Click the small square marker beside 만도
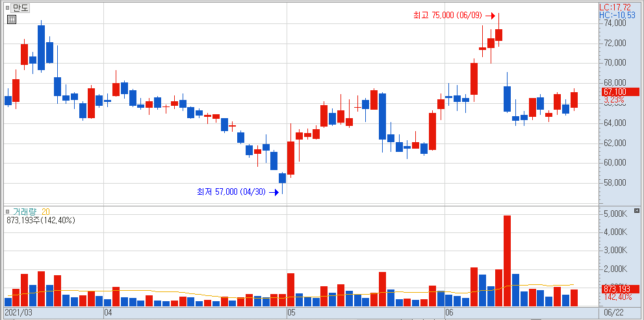Viewport: 644px width, 320px height. pyautogui.click(x=7, y=7)
